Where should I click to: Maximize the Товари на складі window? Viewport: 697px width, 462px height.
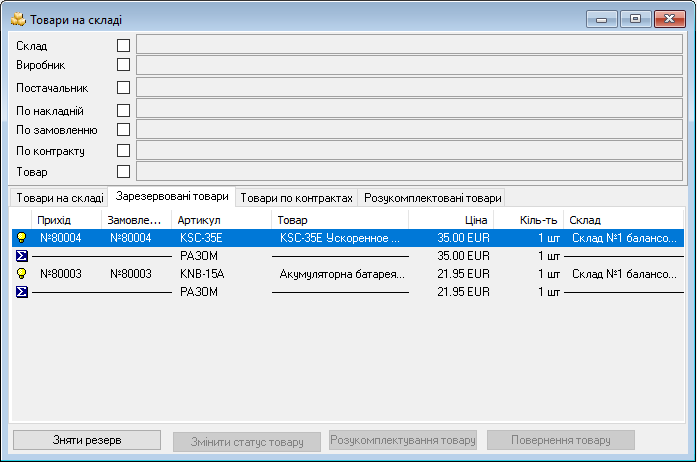coord(635,18)
